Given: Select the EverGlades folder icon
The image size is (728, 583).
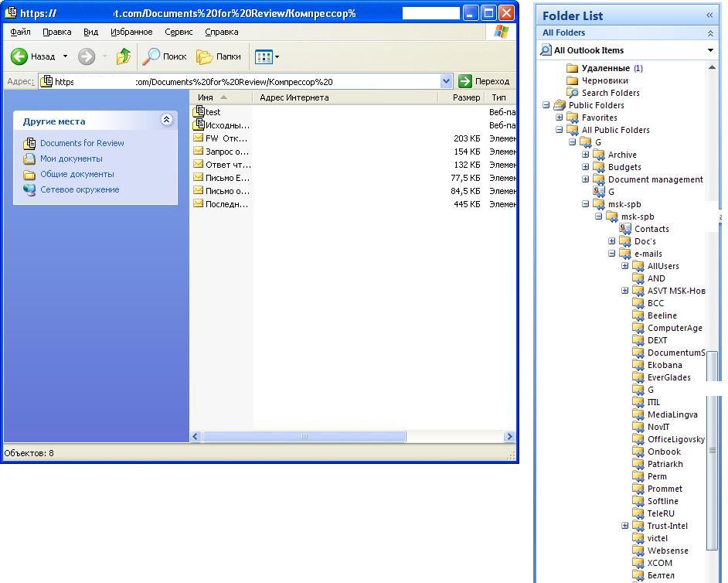Looking at the screenshot, I should [638, 377].
